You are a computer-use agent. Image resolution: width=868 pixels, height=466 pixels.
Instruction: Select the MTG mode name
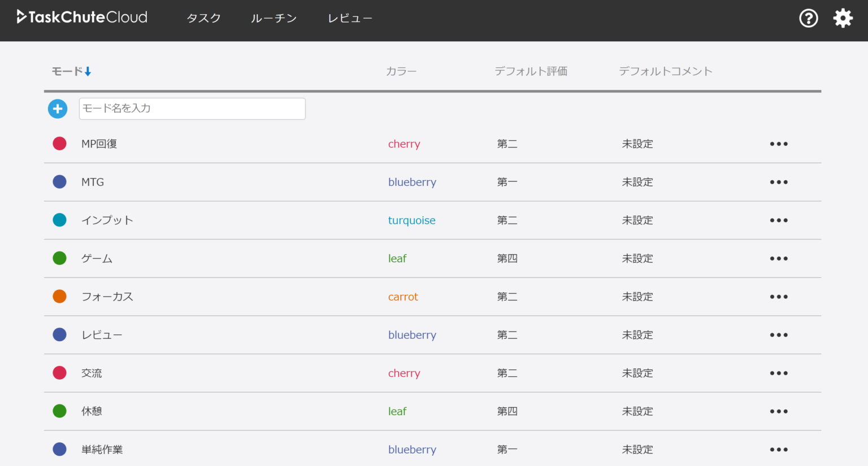(93, 182)
